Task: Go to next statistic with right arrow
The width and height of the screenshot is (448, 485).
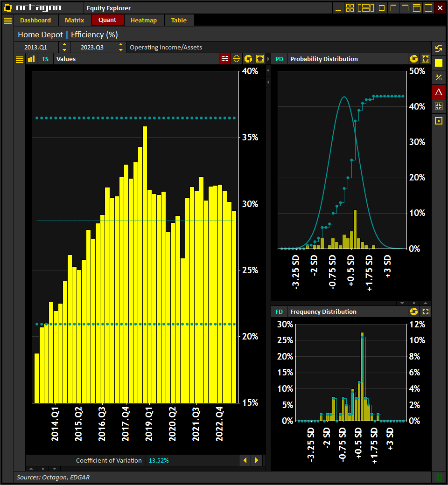Action: (x=257, y=460)
